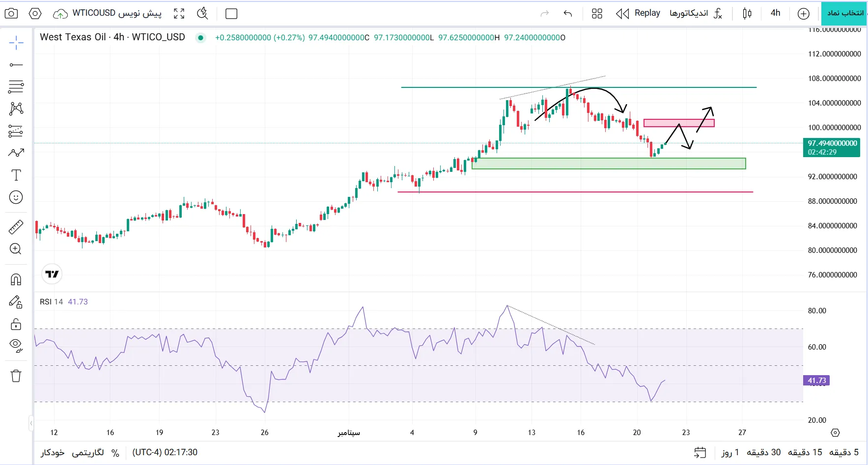Open quick search lightning magnifier icon

click(x=202, y=14)
